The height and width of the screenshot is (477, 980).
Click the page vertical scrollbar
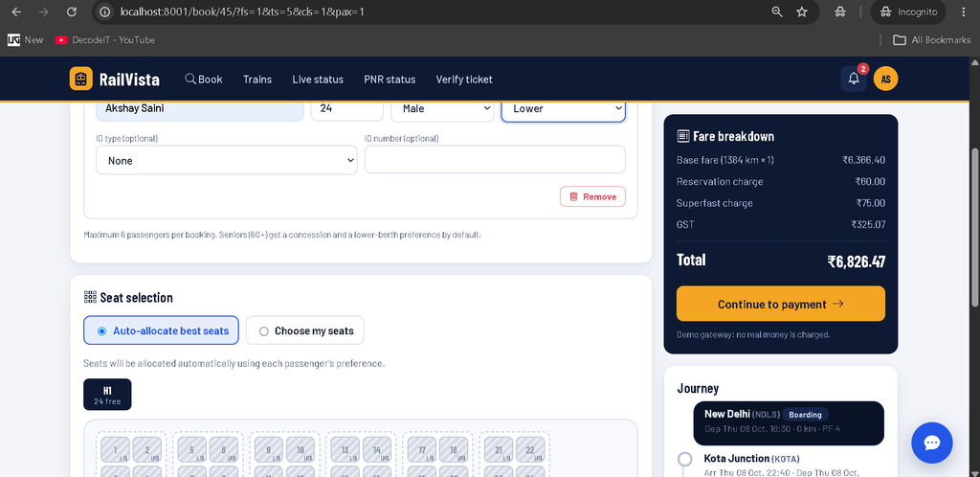pos(973,227)
